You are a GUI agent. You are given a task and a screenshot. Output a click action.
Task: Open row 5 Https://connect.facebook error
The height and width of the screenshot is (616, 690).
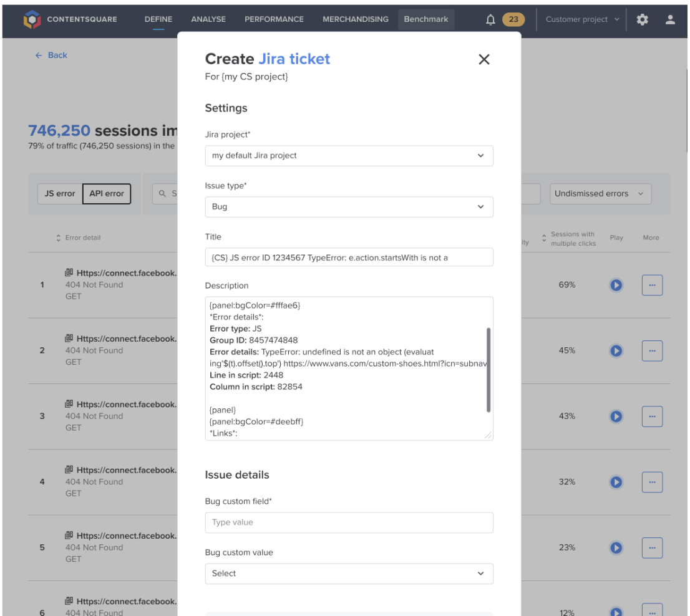[126, 536]
